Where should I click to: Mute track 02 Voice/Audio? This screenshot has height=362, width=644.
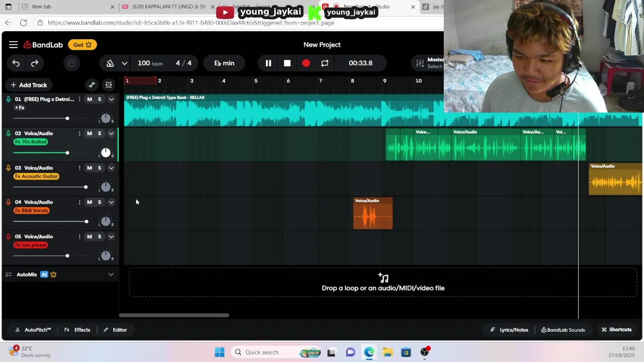pos(90,134)
